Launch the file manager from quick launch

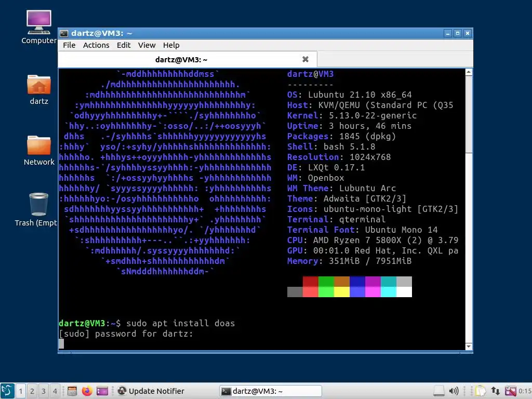(72, 391)
